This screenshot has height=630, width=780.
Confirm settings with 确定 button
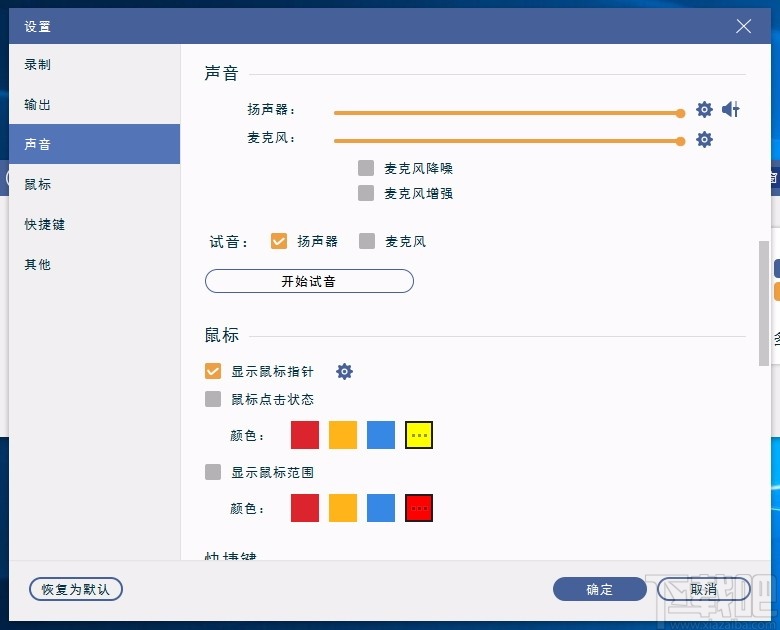tap(599, 589)
